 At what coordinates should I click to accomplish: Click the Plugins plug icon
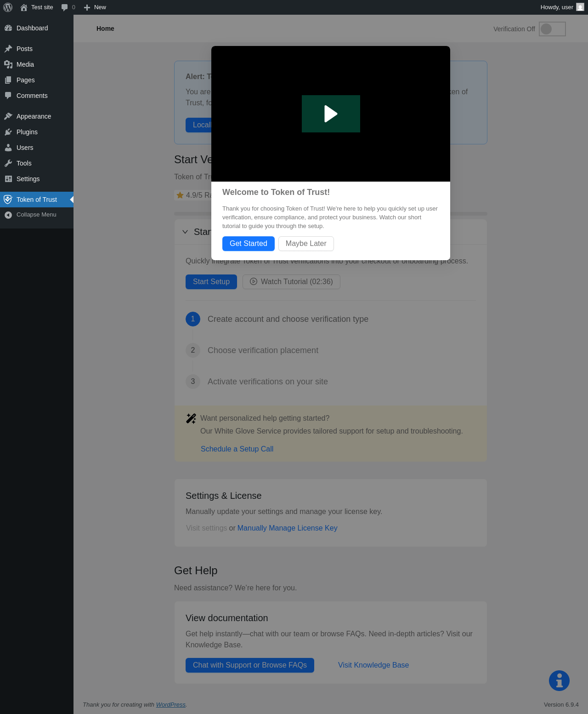(x=8, y=132)
